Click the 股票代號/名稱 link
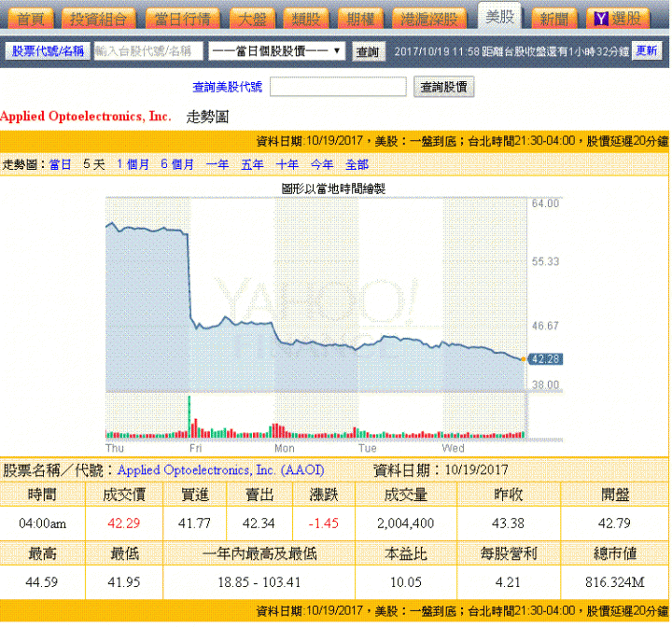This screenshot has height=628, width=672. point(48,51)
